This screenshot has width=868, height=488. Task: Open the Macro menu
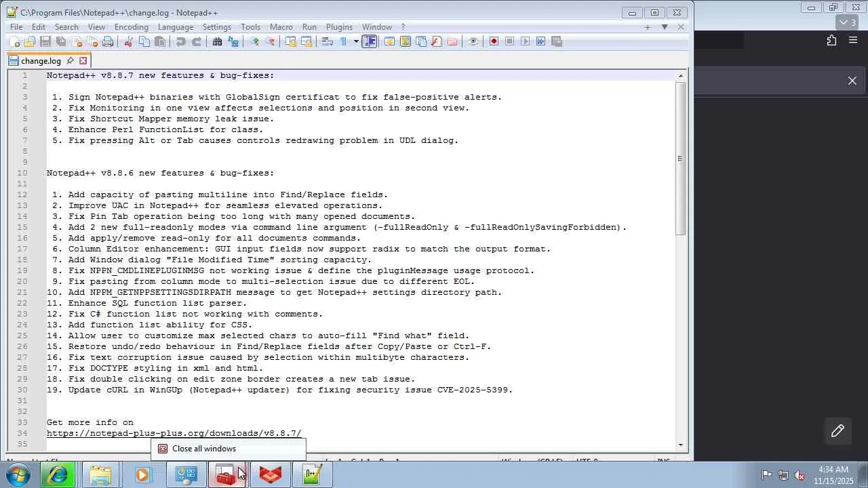point(281,27)
